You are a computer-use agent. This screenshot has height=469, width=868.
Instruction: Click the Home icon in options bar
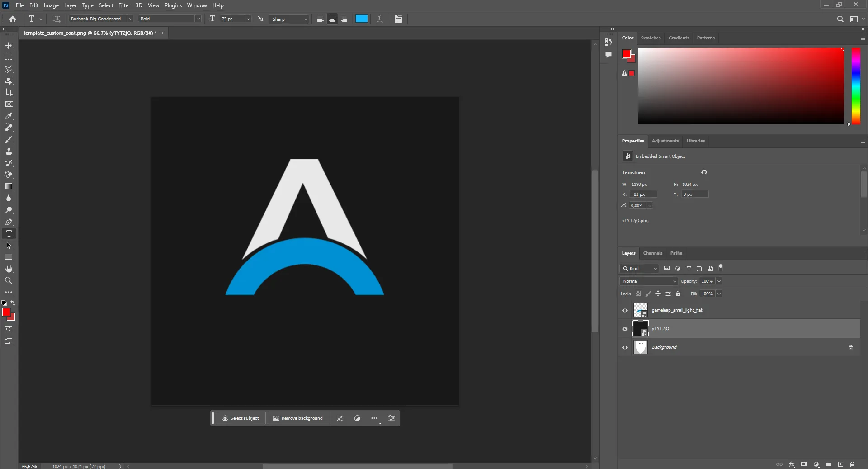pos(13,19)
